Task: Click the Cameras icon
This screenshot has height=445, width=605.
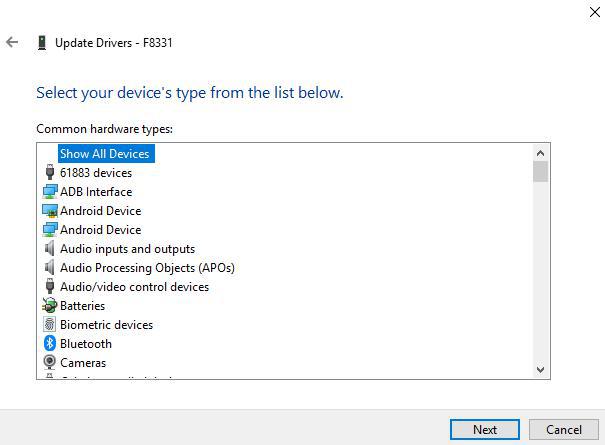Action: click(50, 363)
